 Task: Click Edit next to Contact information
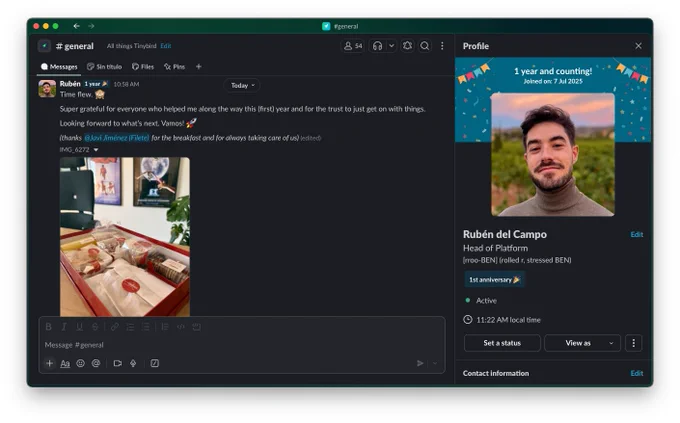[637, 373]
